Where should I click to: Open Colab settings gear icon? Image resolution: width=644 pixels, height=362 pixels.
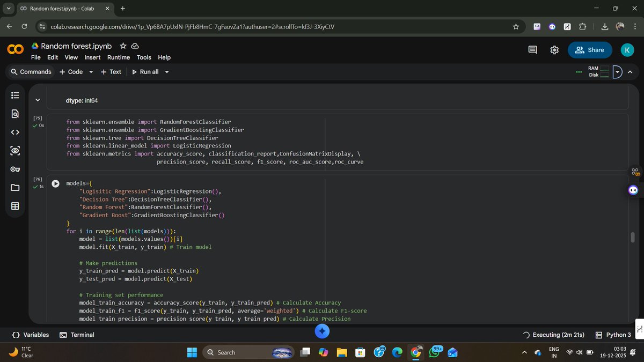tap(554, 50)
